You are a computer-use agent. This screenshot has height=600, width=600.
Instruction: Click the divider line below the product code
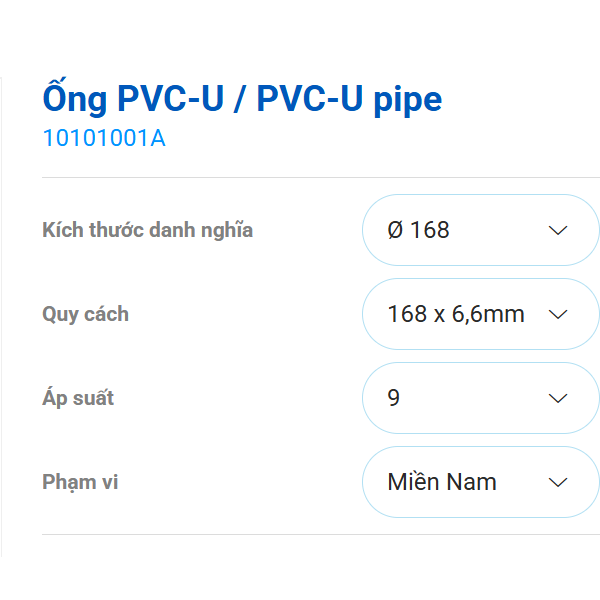320,178
